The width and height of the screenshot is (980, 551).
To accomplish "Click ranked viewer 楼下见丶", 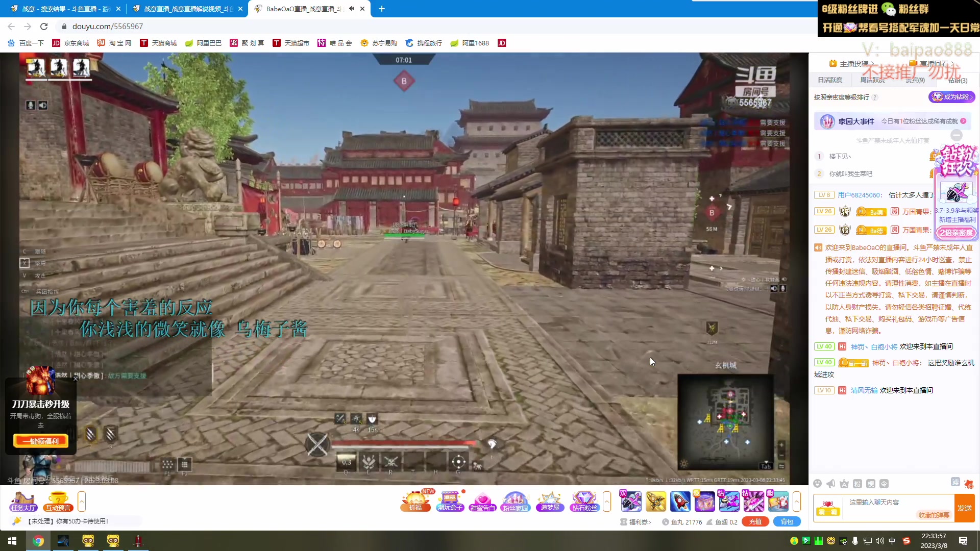I will pos(840,157).
